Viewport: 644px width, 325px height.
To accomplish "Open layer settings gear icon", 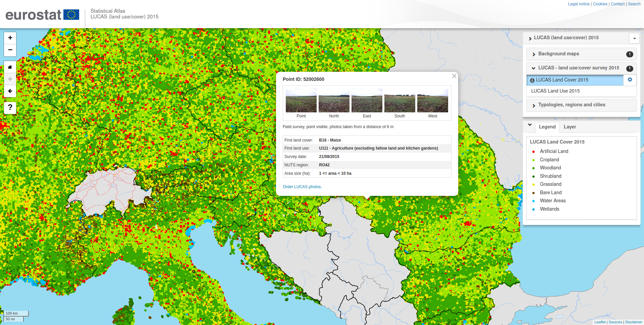I will [x=630, y=80].
